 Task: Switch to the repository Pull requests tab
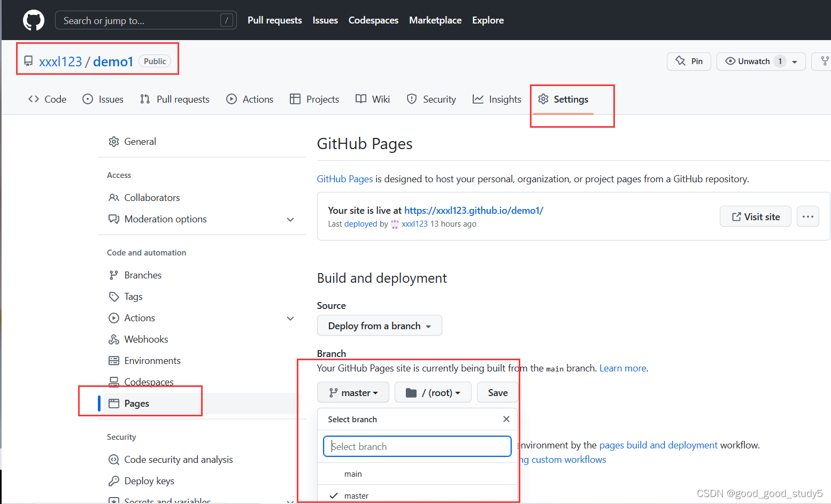174,99
